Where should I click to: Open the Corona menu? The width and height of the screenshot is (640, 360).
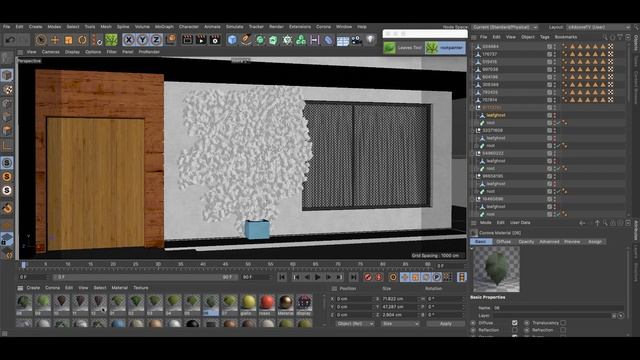point(323,27)
